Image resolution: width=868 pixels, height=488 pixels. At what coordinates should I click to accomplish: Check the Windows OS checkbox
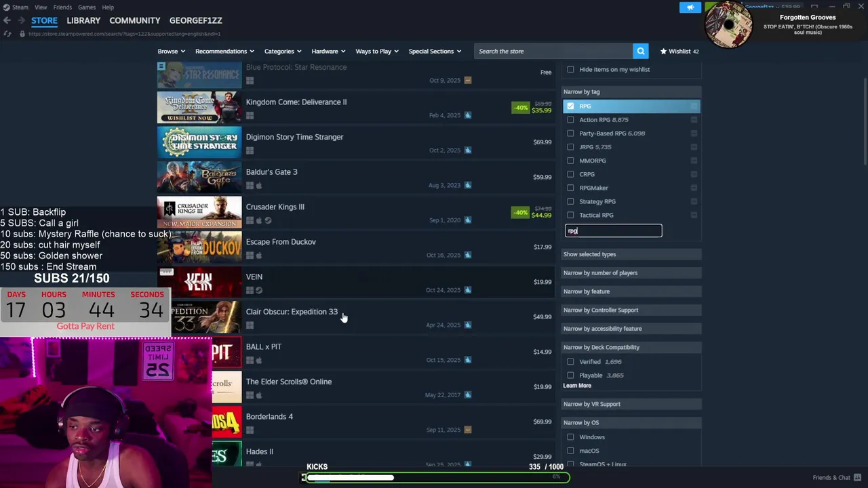coord(570,437)
